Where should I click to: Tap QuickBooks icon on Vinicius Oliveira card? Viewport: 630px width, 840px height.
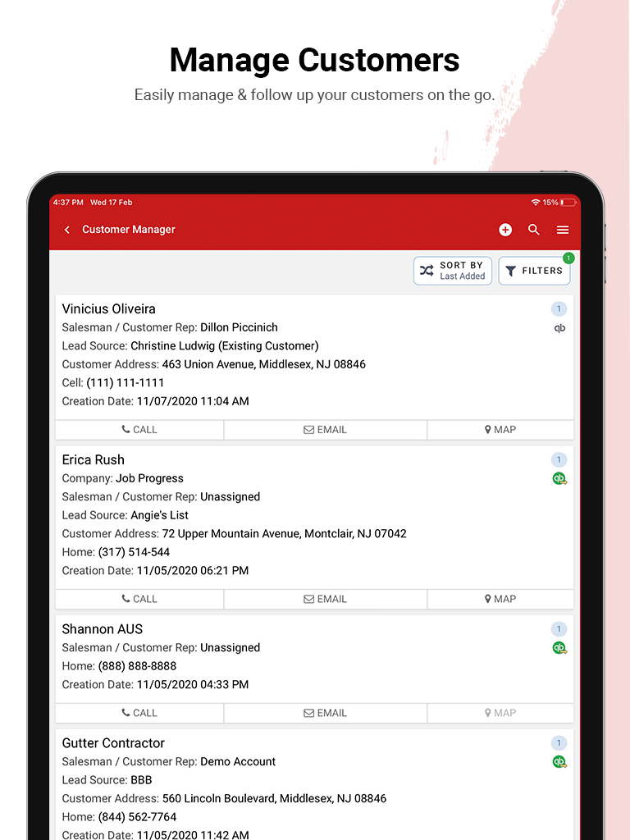coord(559,328)
